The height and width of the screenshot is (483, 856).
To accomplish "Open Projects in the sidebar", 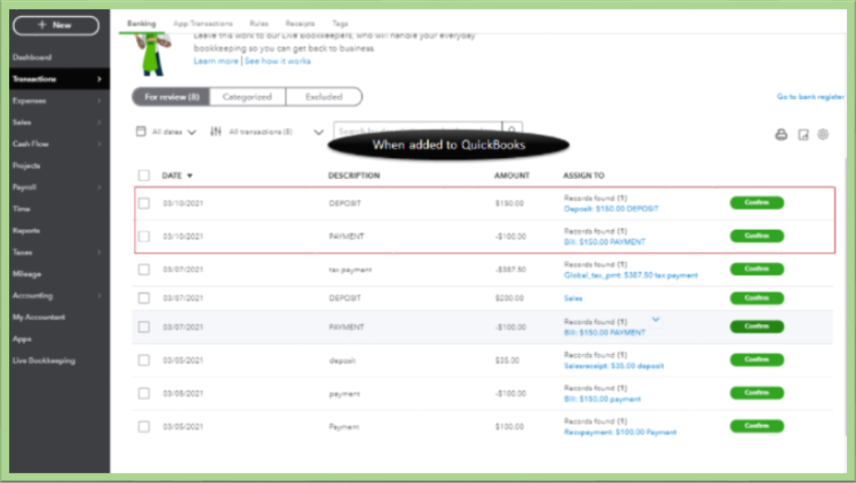I will [26, 165].
